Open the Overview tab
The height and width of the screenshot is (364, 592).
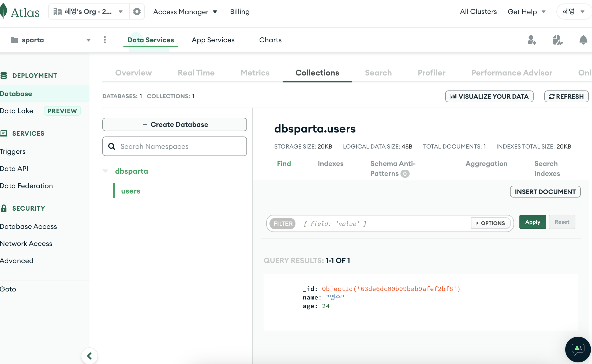pyautogui.click(x=133, y=73)
